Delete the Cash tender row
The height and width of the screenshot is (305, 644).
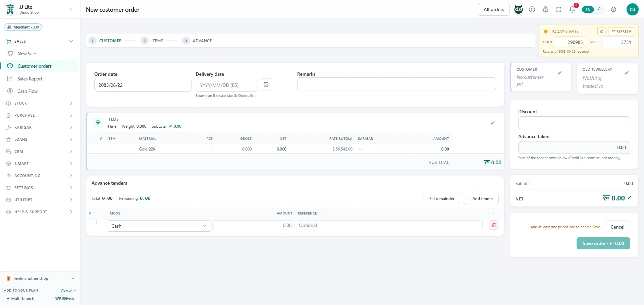point(494,225)
